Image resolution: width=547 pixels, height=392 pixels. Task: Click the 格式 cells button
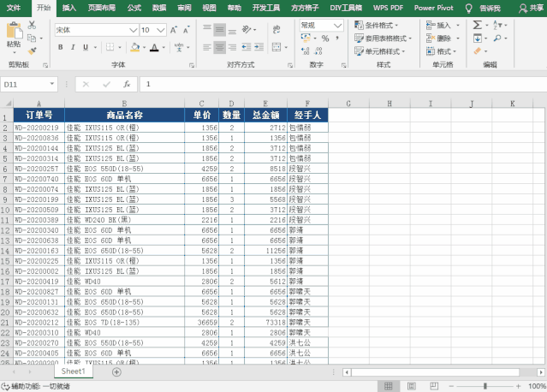[442, 51]
